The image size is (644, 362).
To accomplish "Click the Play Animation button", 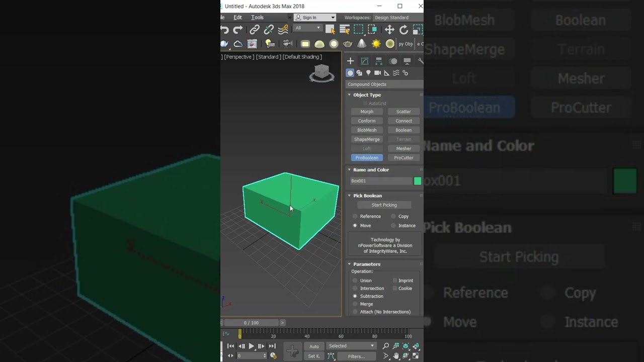I will [252, 346].
